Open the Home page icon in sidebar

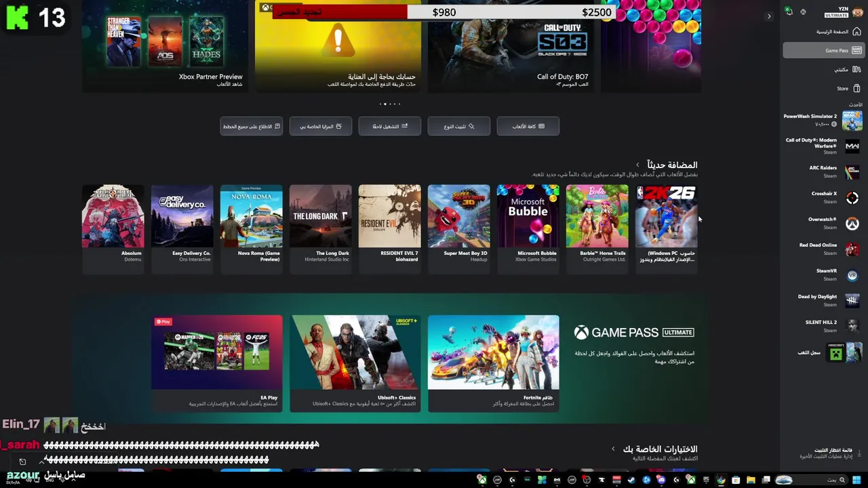(x=856, y=32)
